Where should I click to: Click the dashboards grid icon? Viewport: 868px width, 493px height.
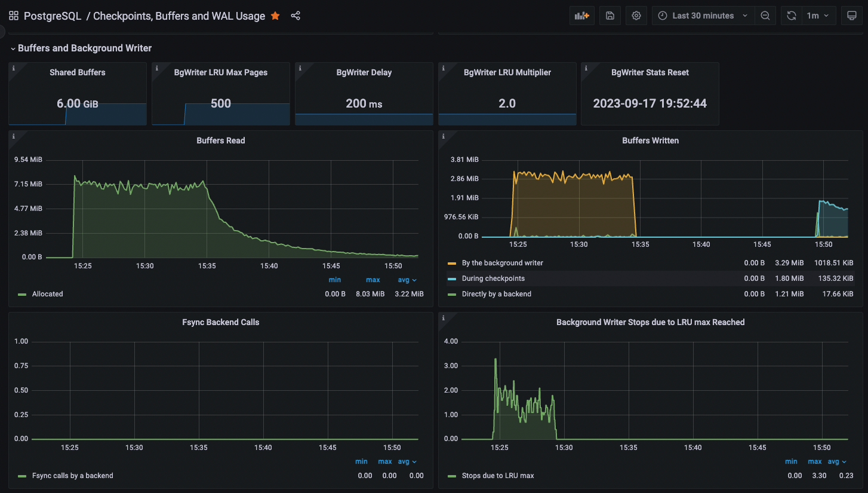tap(13, 16)
